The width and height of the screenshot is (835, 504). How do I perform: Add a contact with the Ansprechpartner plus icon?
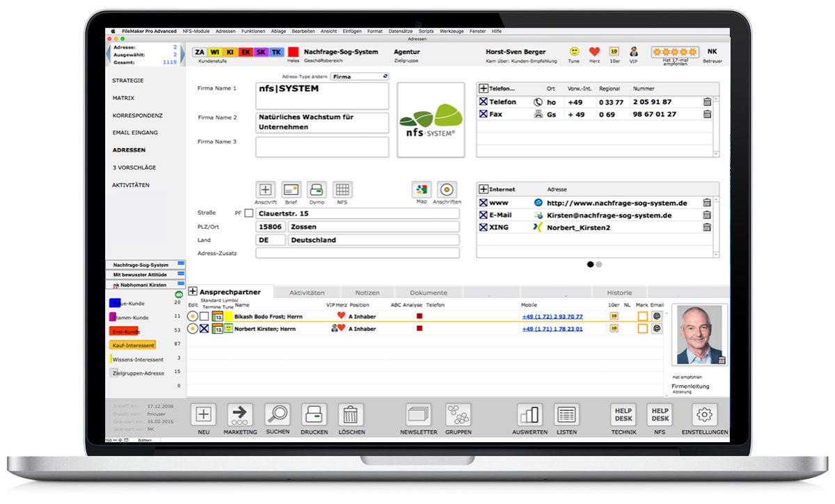(193, 292)
